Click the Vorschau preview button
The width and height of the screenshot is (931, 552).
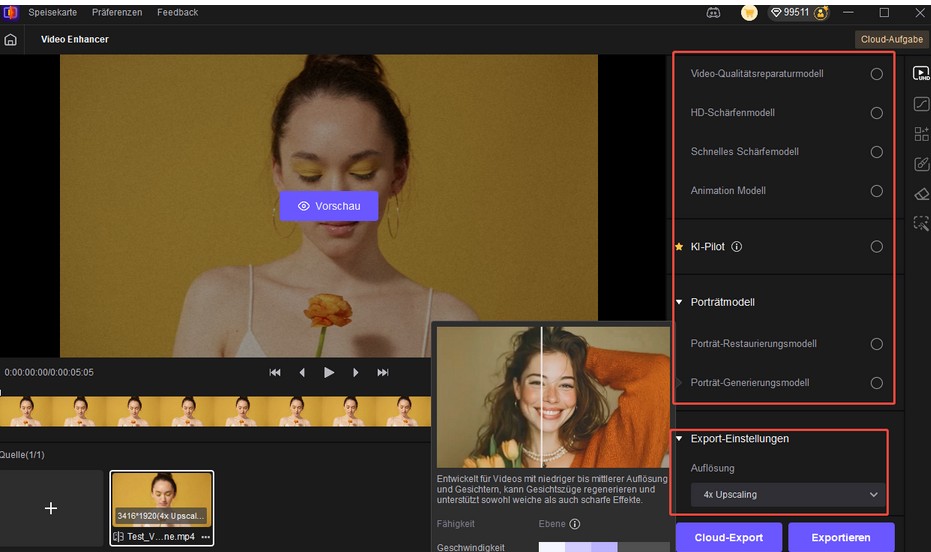click(x=329, y=206)
